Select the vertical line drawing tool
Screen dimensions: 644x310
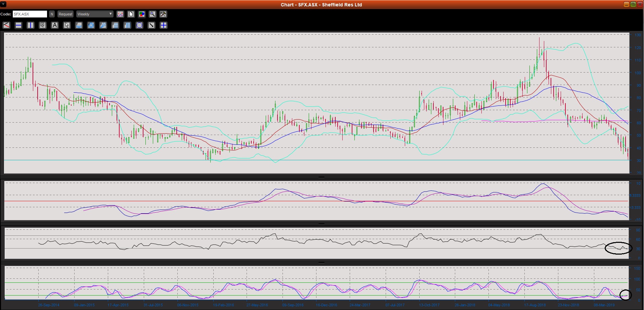31,25
